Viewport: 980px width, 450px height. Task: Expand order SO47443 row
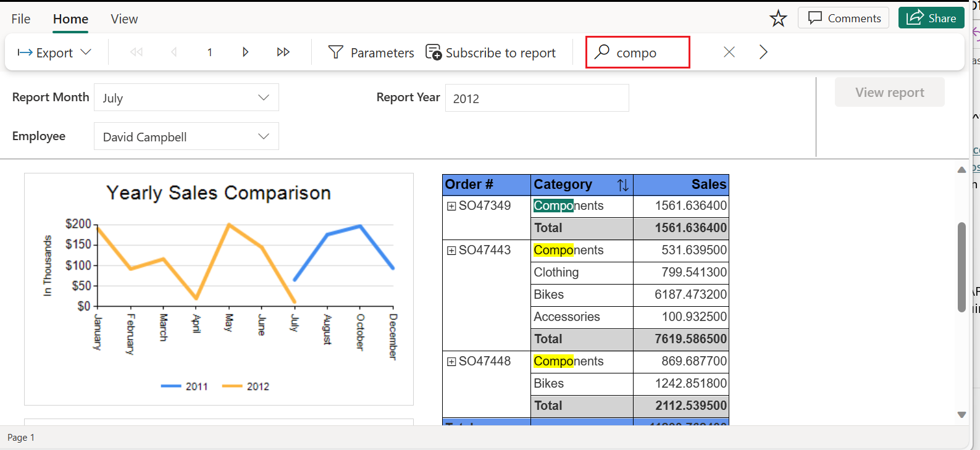(x=451, y=251)
